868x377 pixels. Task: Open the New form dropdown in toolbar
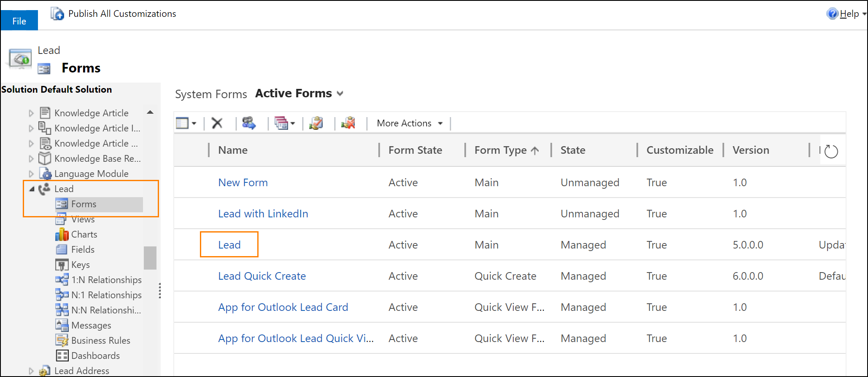click(186, 123)
